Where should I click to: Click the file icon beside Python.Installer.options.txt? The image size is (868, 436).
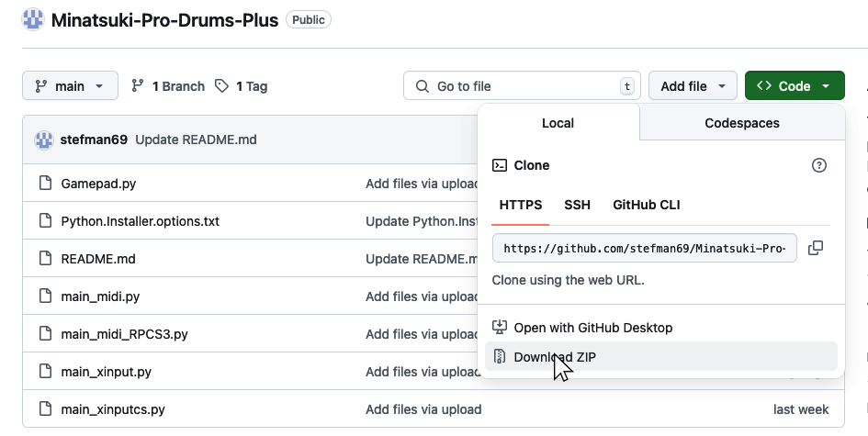[x=45, y=221]
